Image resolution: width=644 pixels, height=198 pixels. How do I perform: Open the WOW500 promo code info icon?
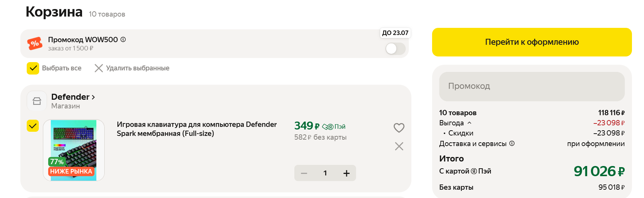(123, 40)
